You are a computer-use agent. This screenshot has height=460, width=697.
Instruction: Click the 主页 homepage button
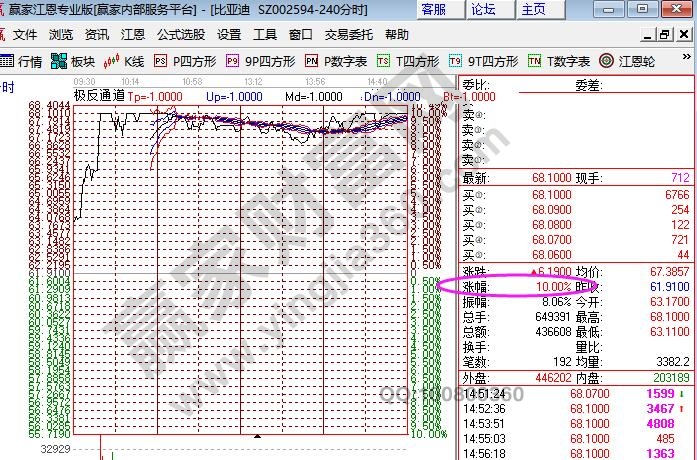pyautogui.click(x=534, y=9)
